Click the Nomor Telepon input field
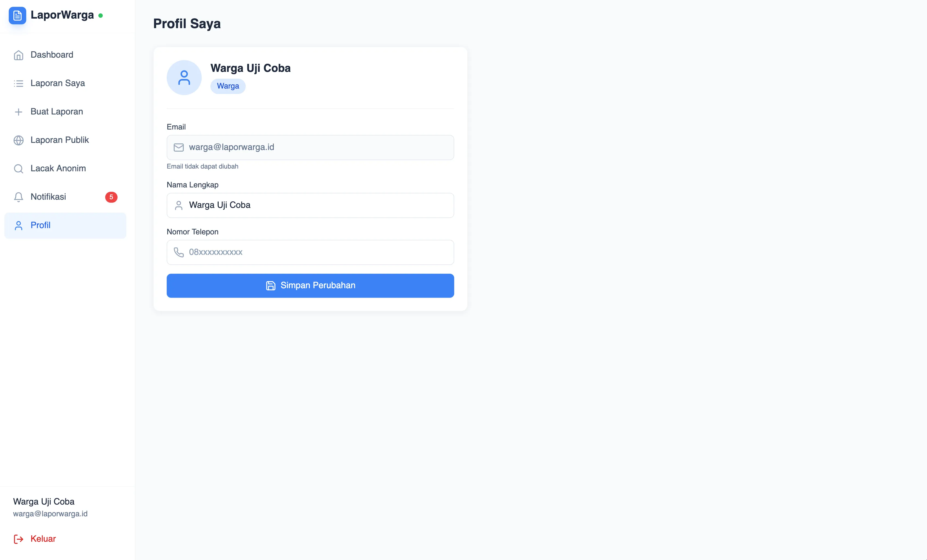This screenshot has height=560, width=927. (310, 252)
